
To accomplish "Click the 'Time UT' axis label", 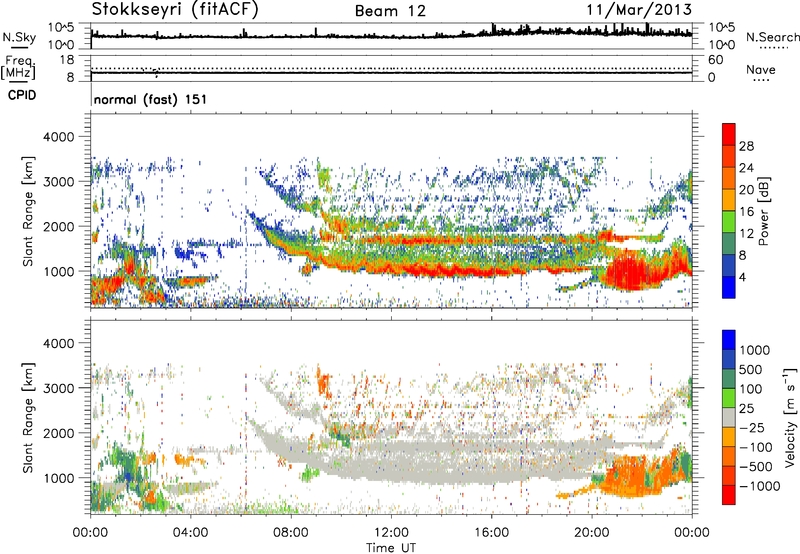I will point(391,547).
